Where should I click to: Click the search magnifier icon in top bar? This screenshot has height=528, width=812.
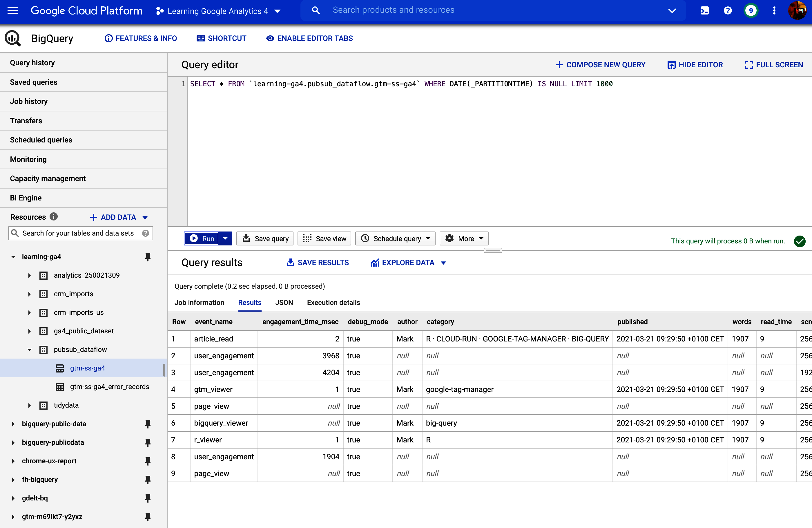click(316, 10)
